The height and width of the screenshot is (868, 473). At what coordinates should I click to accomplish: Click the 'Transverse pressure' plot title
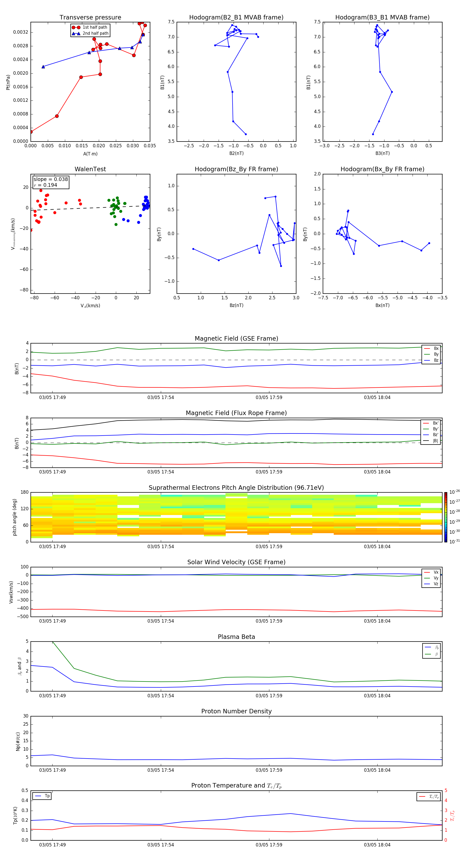point(90,18)
